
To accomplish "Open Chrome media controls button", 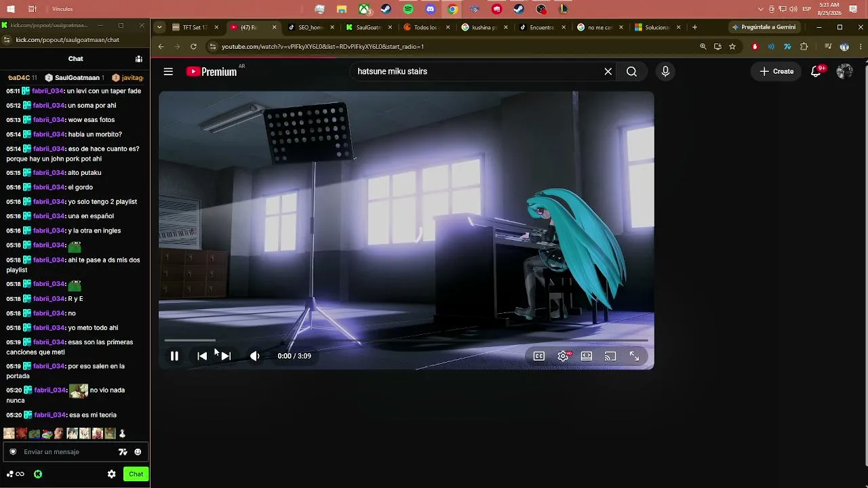I will tap(828, 46).
